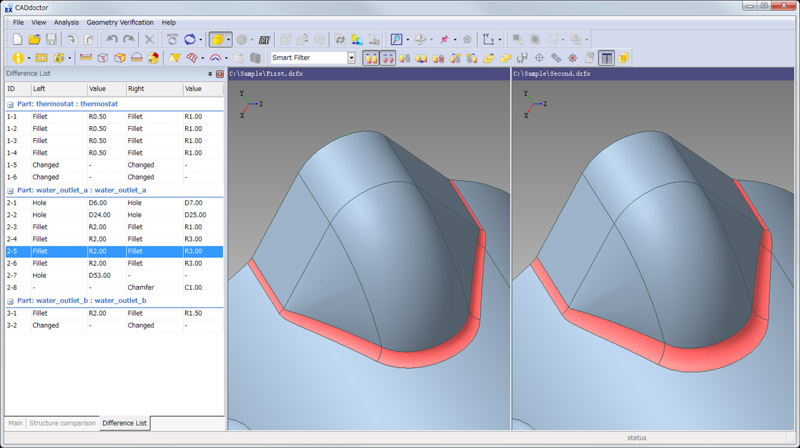Switch to the Main tab
800x448 pixels.
pyautogui.click(x=15, y=423)
